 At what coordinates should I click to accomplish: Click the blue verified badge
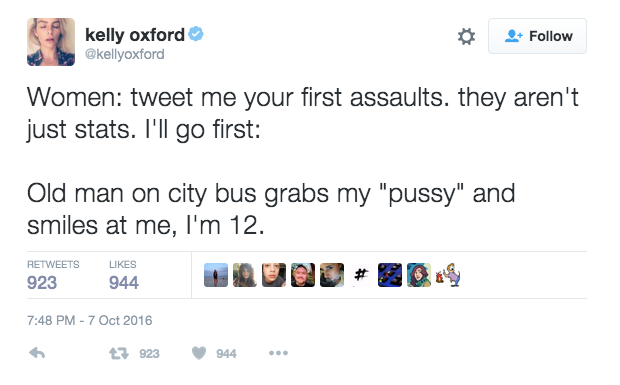click(x=196, y=34)
